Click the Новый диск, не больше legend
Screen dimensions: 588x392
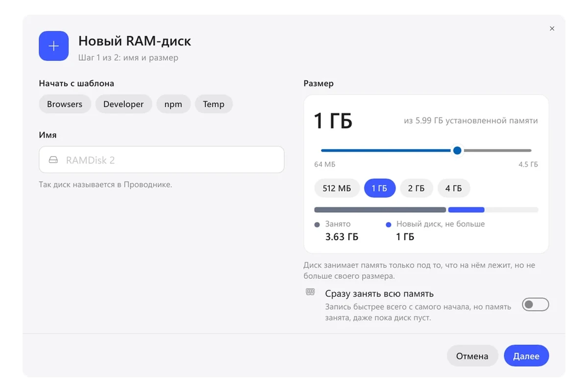(x=441, y=224)
